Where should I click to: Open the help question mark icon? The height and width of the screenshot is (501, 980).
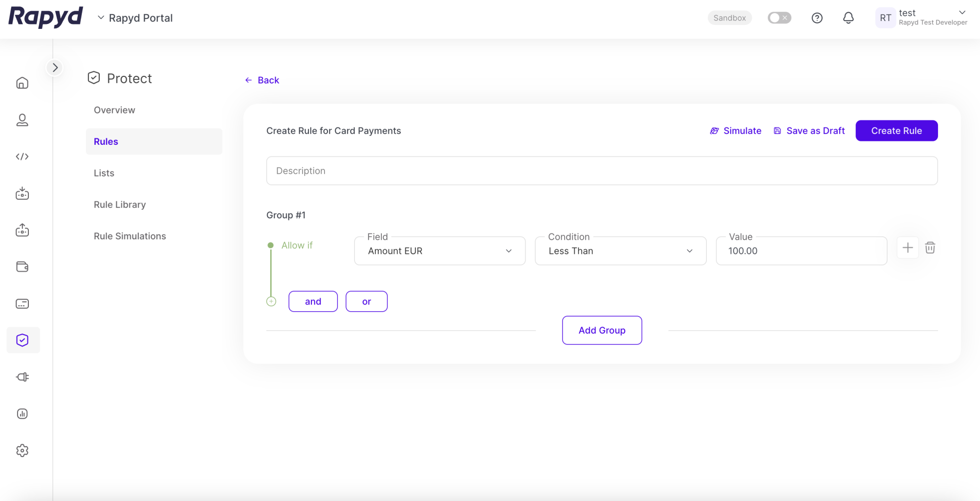click(817, 18)
